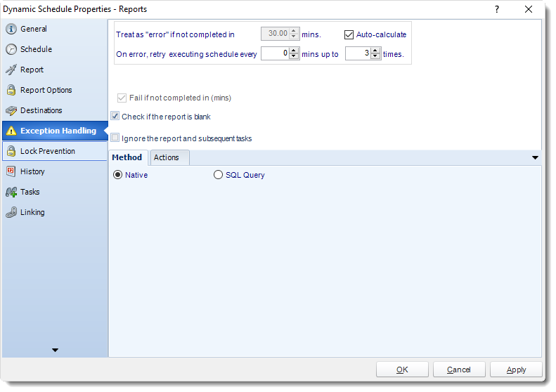Increase the retry interval minutes
Viewport: 556px width, 392px height.
pos(294,51)
